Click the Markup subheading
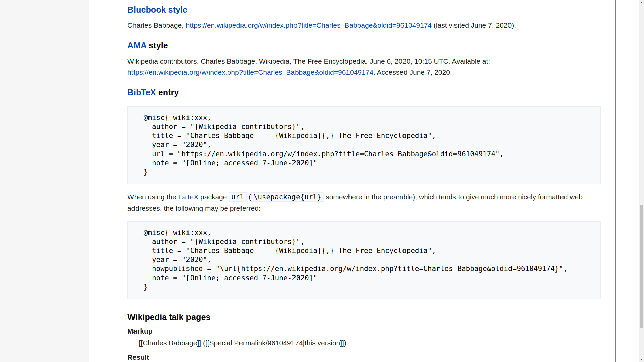Viewport: 644px width, 362px height. pos(140,331)
